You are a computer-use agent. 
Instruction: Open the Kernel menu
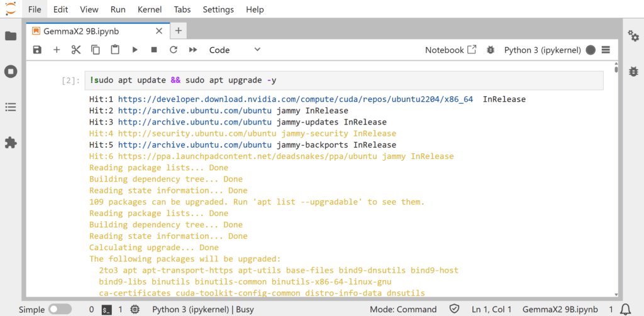pos(150,9)
